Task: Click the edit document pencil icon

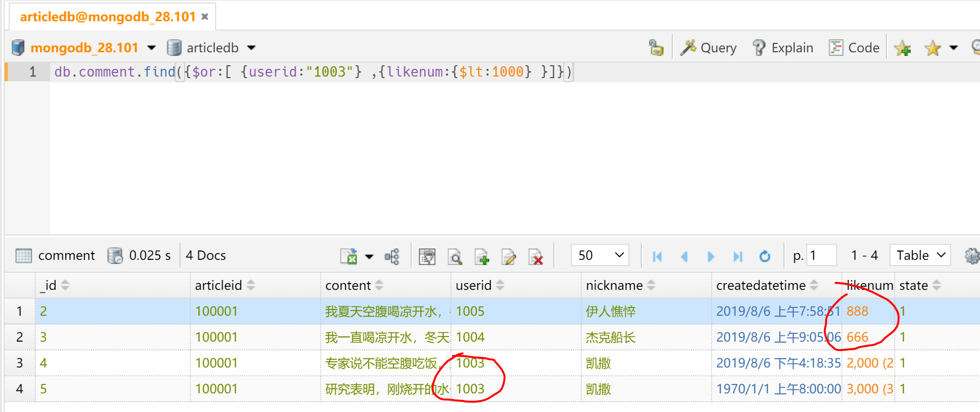Action: click(508, 256)
